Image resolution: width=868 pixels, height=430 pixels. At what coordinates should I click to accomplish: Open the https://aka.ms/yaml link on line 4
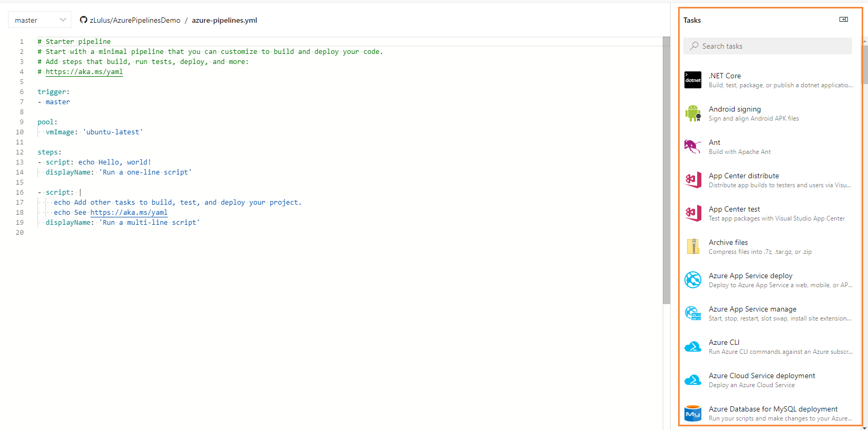(84, 72)
